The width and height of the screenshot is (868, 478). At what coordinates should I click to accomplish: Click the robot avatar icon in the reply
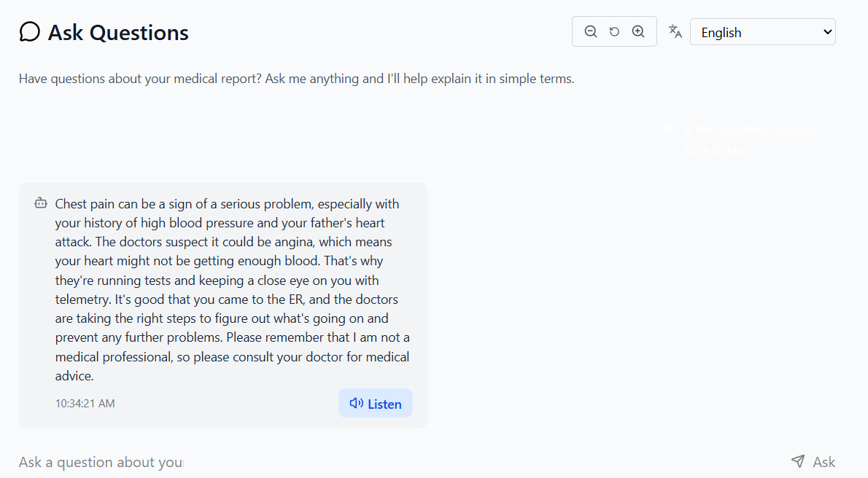41,203
